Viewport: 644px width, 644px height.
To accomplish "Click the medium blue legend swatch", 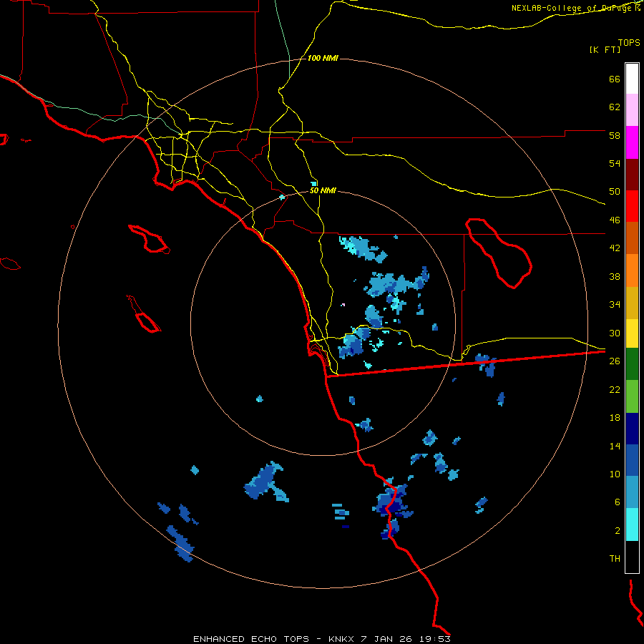I will coord(632,460).
